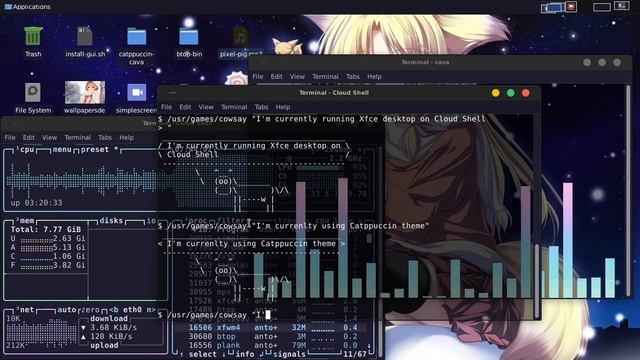The width and height of the screenshot is (640, 360).
Task: Click the uptime 'up 03:20:33' text in btop
Action: 36,203
